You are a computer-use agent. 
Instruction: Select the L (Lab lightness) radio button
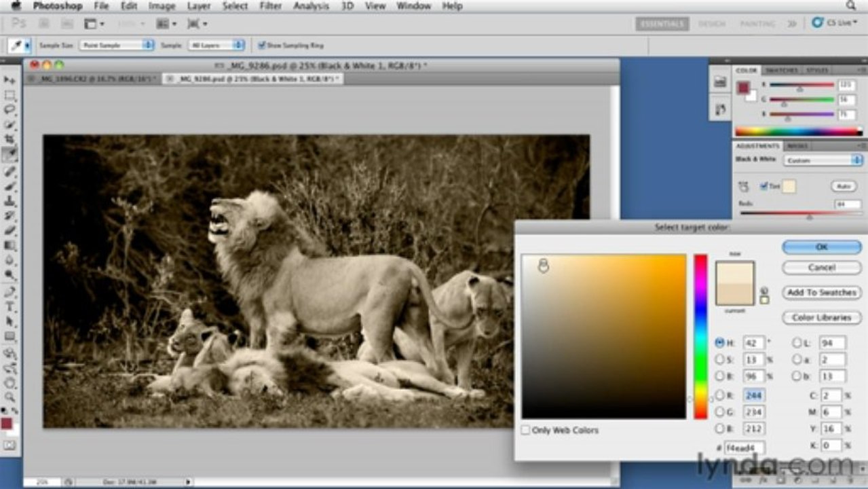(797, 343)
